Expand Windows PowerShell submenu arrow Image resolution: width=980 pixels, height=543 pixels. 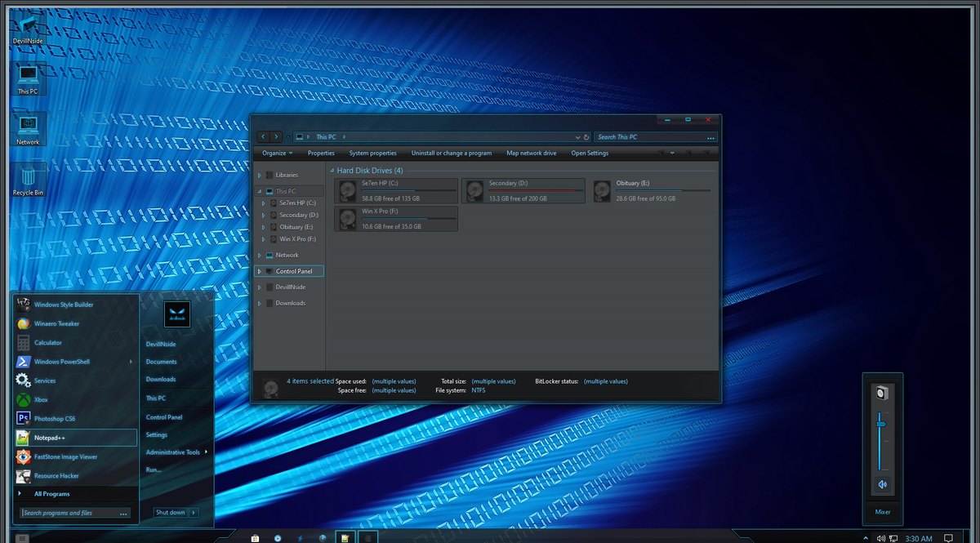coord(131,362)
